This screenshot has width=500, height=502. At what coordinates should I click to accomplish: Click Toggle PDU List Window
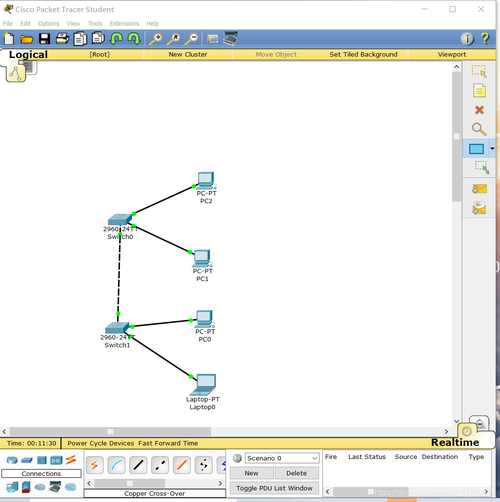pyautogui.click(x=274, y=488)
